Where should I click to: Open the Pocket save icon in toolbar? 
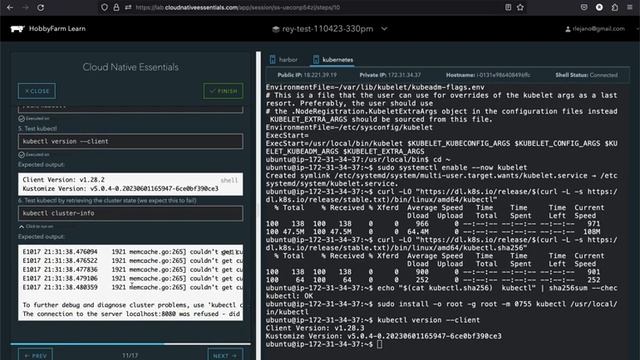click(x=584, y=7)
